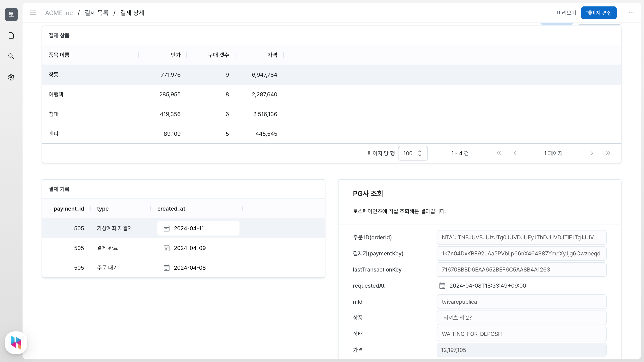Open the settings gear icon in sidebar
This screenshot has width=644, height=362.
point(11,77)
